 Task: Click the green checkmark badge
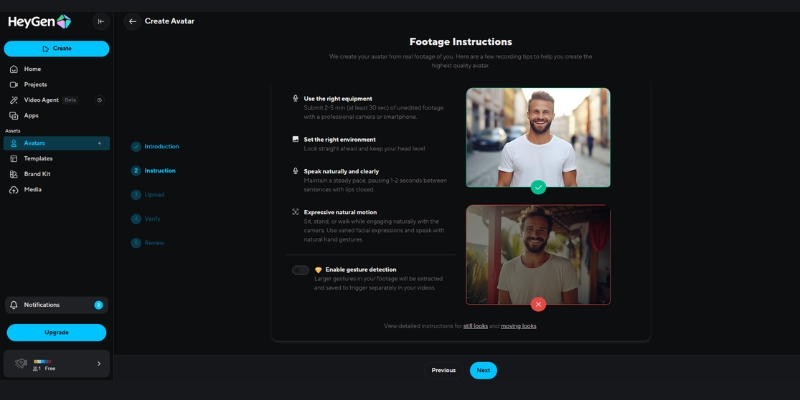click(538, 187)
